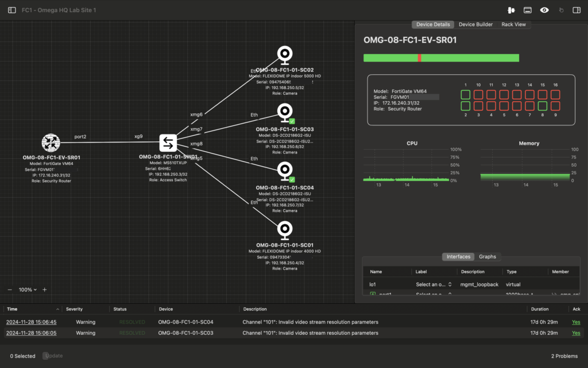
Task: Click the Yes acknowledgment link for SC04 warning
Action: click(576, 322)
